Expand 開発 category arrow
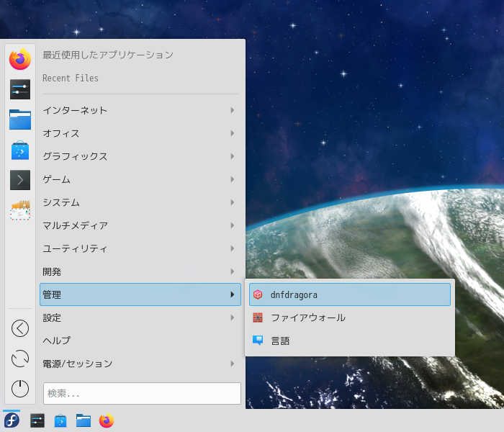Viewport: 504px width, 432px height. 233,271
